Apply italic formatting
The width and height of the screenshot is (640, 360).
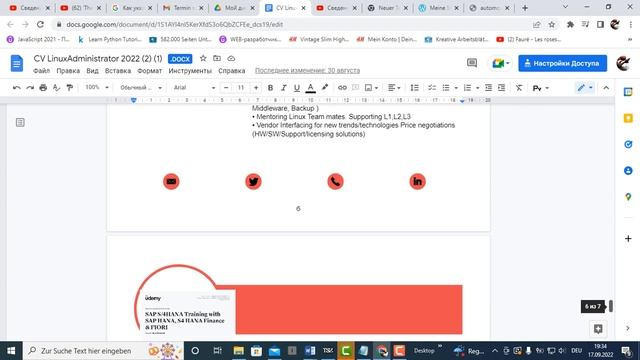(283, 88)
